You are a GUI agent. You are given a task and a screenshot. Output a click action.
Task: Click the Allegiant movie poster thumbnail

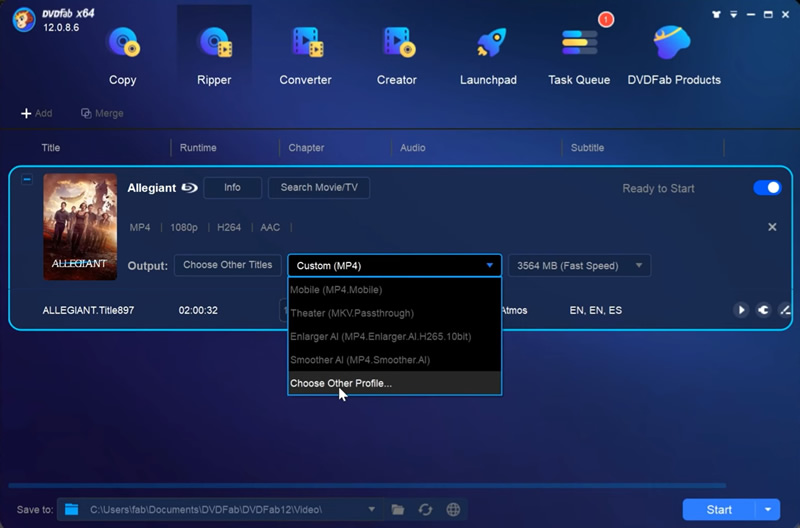click(x=80, y=227)
